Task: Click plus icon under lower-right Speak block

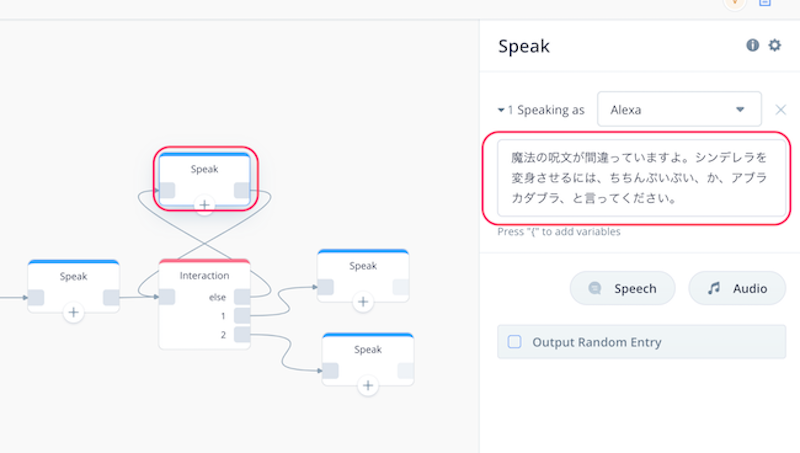Action: [x=368, y=386]
